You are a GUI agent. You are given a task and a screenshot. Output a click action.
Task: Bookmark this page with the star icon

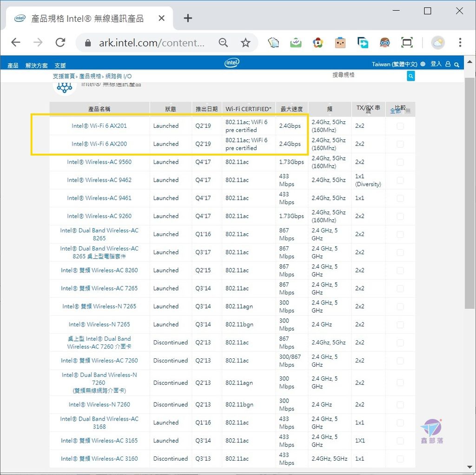245,43
